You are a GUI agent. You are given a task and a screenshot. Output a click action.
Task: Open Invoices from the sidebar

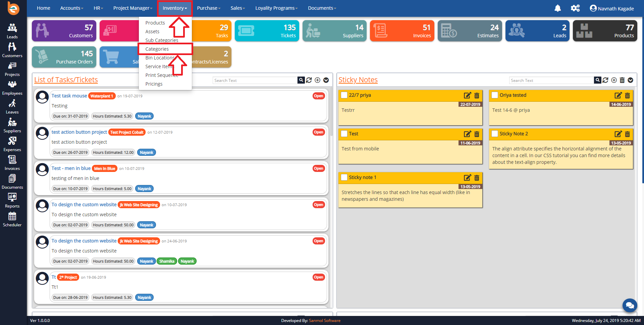pyautogui.click(x=12, y=162)
